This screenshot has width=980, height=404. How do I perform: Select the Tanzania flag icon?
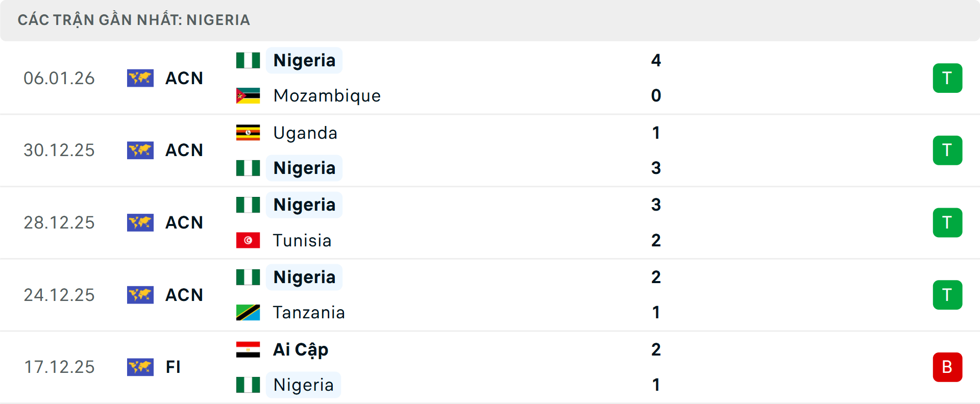(x=248, y=312)
